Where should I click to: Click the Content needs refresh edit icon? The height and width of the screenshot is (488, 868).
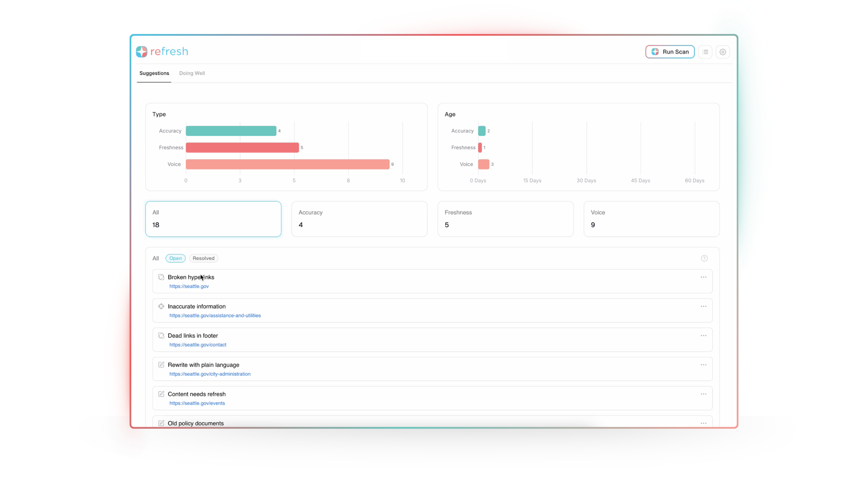(161, 394)
